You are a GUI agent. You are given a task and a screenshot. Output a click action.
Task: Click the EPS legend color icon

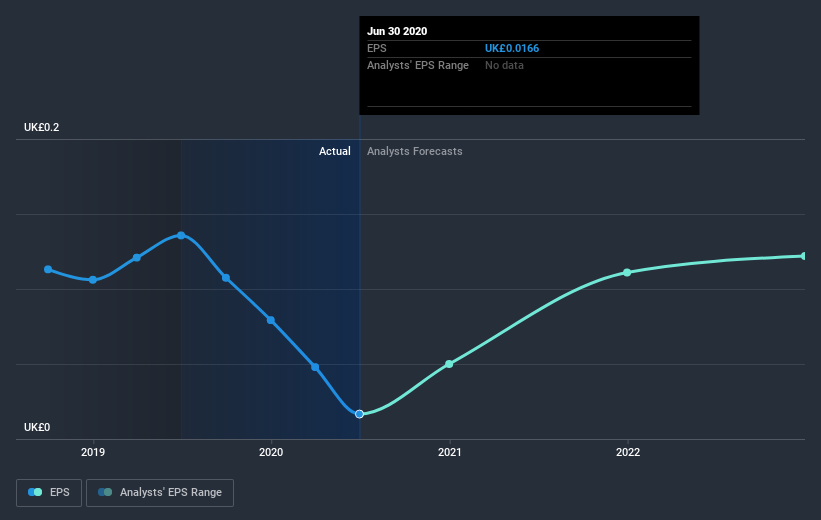(x=35, y=492)
